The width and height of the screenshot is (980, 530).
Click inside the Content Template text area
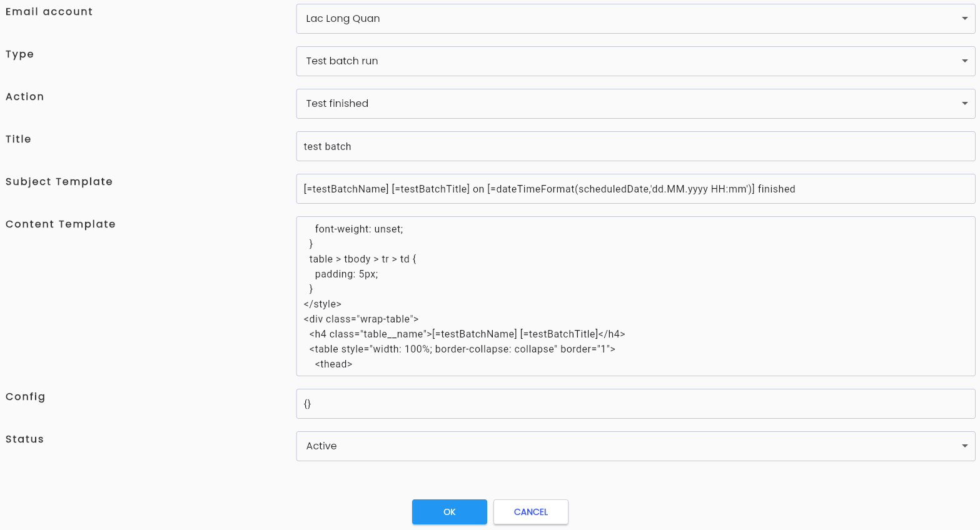[635, 296]
